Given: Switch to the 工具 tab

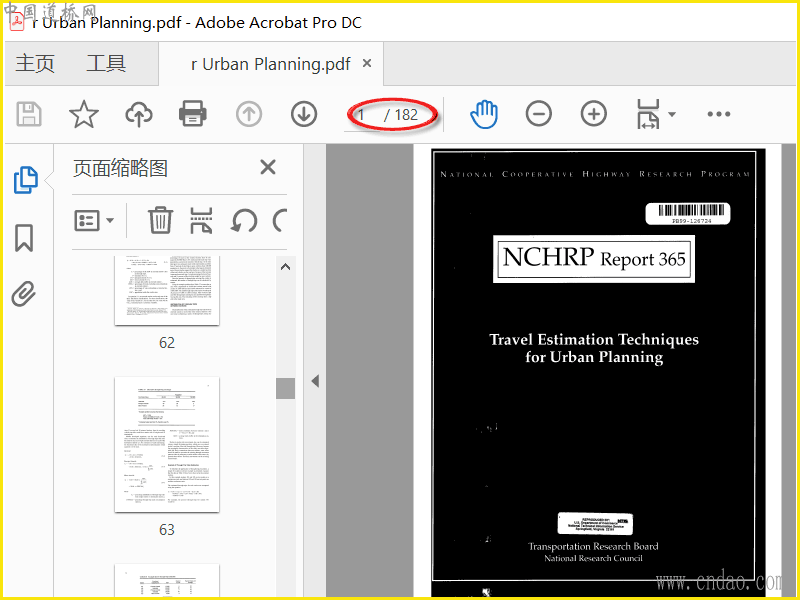Looking at the screenshot, I should 106,64.
